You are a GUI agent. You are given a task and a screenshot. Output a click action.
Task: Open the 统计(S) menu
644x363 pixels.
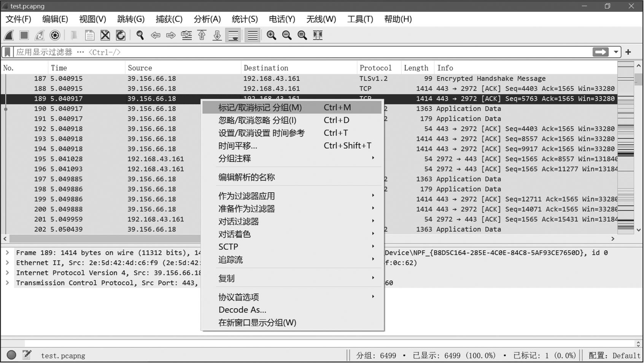tap(245, 19)
